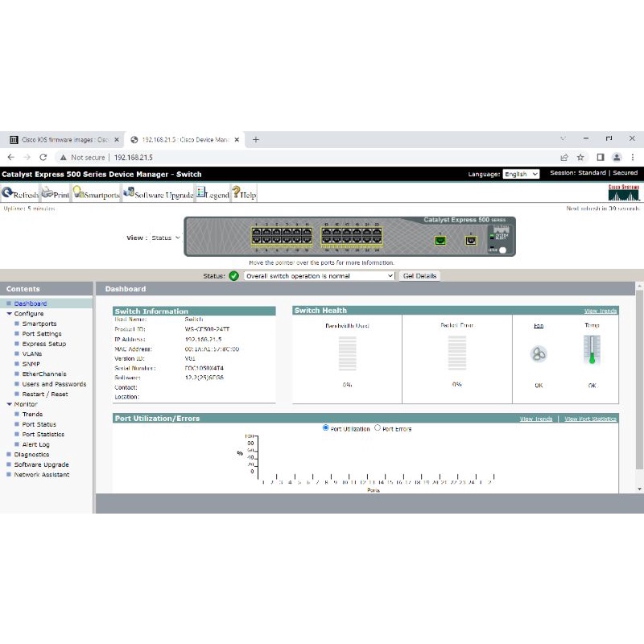The height and width of the screenshot is (644, 644).
Task: Open Software Upgrade from the toolbar
Action: [158, 193]
